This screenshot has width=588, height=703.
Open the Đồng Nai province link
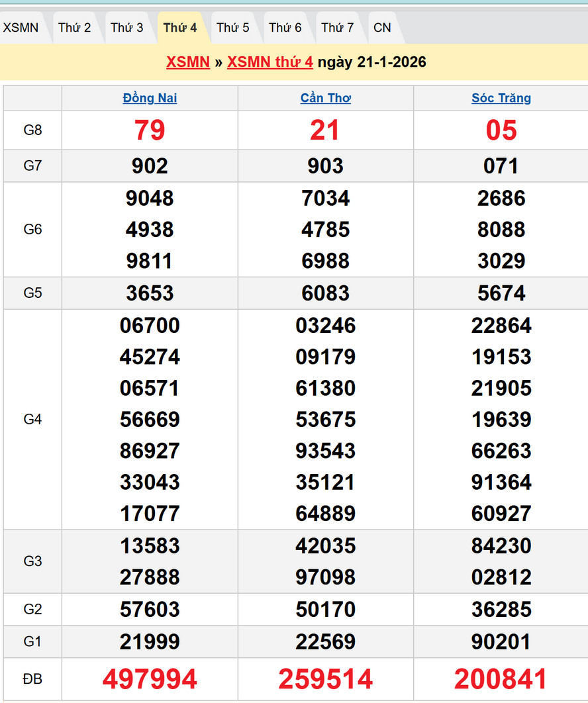[x=150, y=98]
